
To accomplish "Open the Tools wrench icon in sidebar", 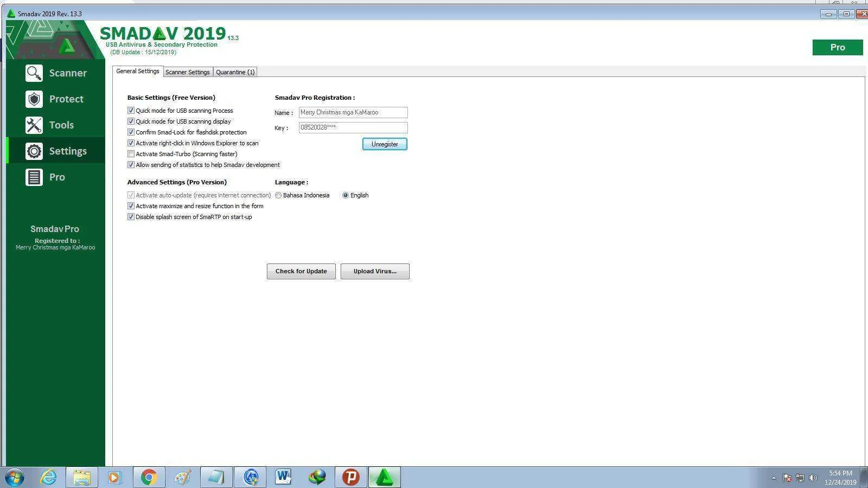I will click(x=34, y=125).
